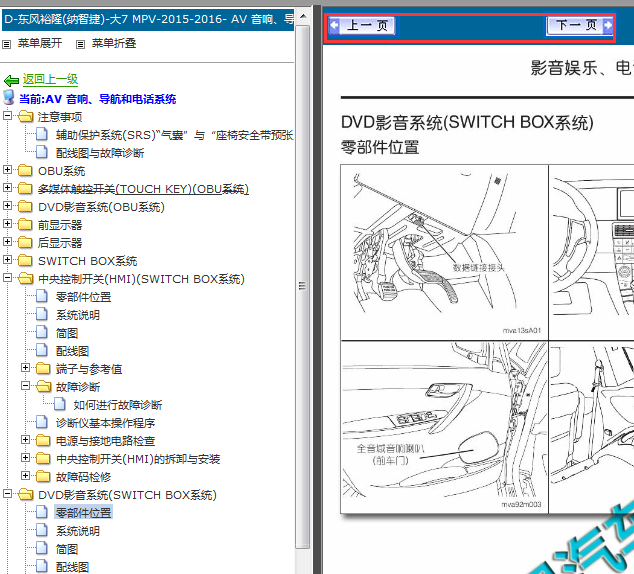Open 配线图 under 中央控制开关(HMI)
The height and width of the screenshot is (574, 634).
[x=72, y=351]
